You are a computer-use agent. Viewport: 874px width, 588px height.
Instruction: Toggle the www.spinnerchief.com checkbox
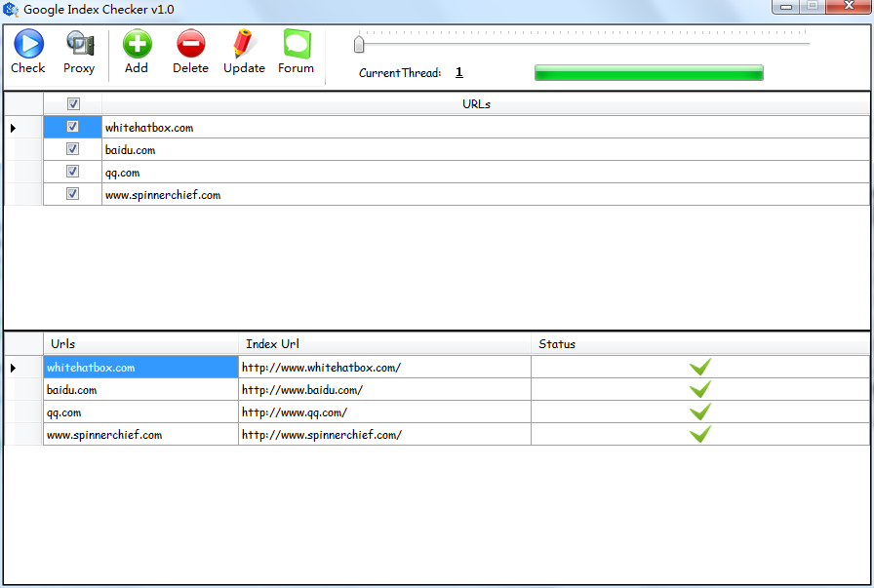(x=72, y=194)
